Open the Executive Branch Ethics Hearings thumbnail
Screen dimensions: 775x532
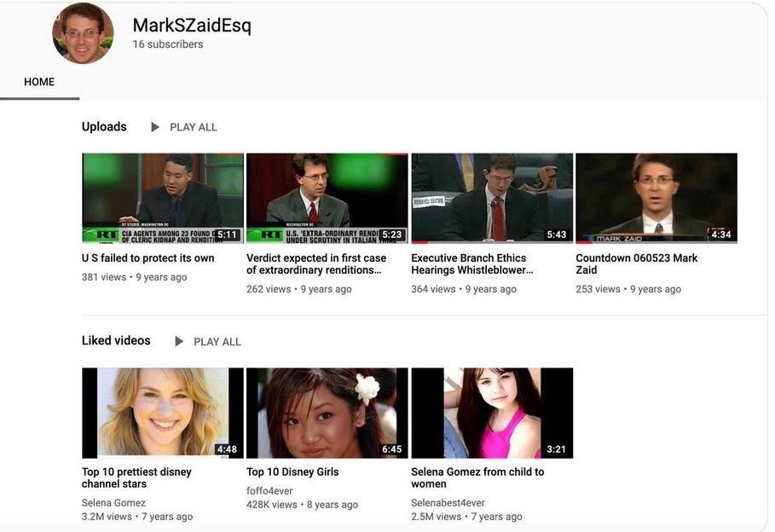point(491,198)
